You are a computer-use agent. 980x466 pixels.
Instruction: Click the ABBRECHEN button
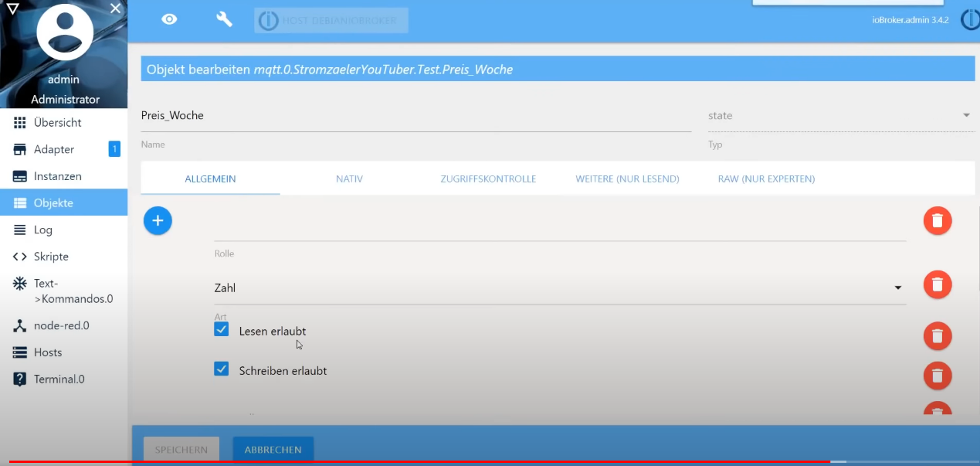pyautogui.click(x=273, y=449)
